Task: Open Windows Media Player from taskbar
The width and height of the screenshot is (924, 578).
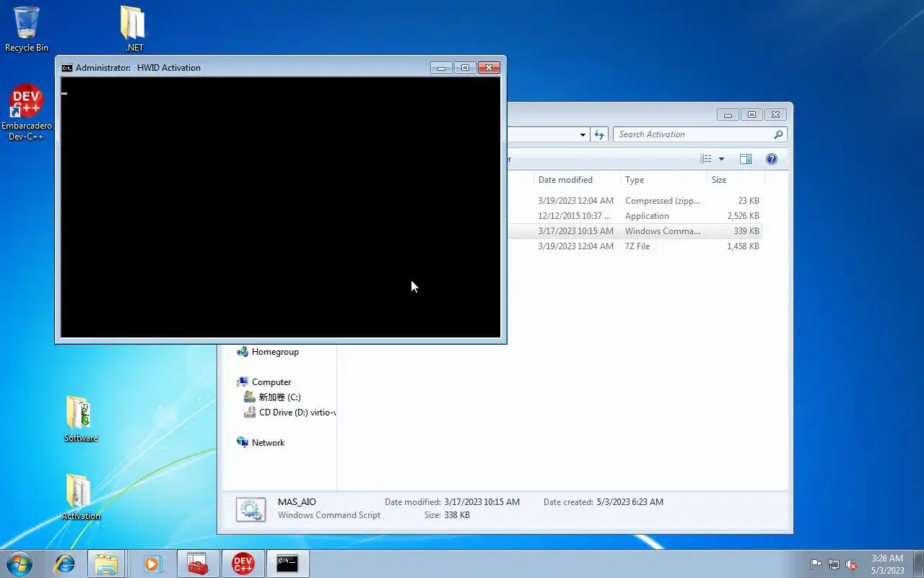Action: tap(153, 564)
